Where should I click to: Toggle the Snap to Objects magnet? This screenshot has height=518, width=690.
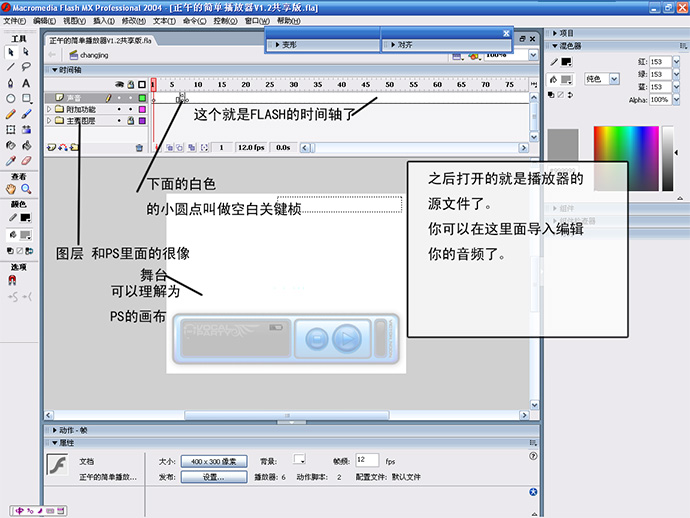tap(12, 280)
